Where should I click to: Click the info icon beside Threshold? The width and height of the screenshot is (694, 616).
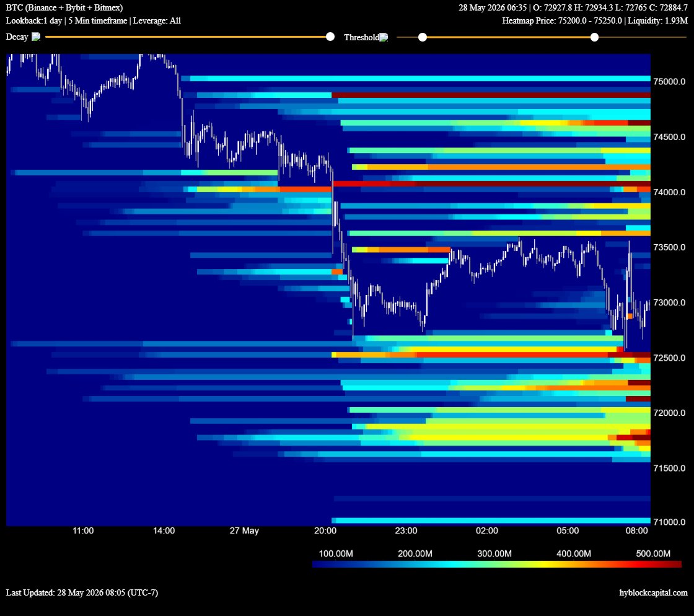(384, 37)
